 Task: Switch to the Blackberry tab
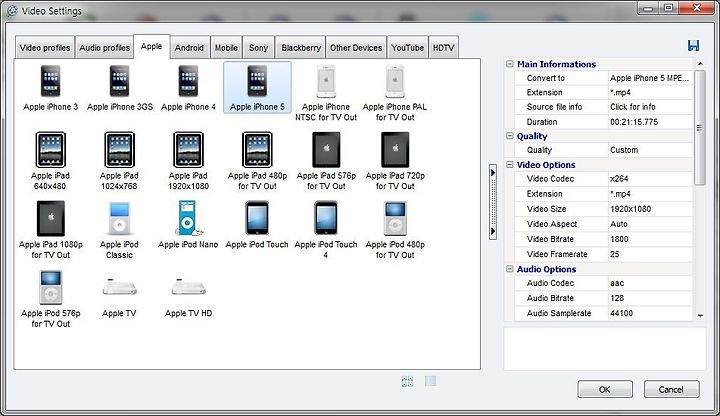click(301, 48)
